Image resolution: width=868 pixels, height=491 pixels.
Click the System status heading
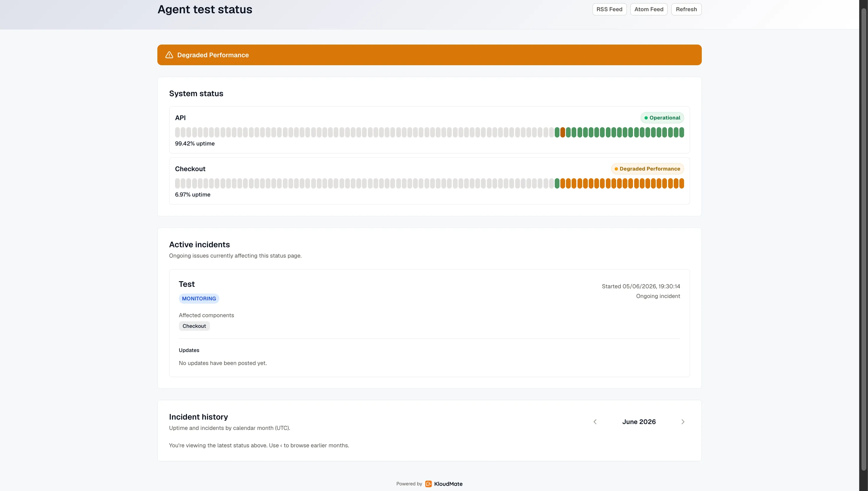(x=196, y=94)
